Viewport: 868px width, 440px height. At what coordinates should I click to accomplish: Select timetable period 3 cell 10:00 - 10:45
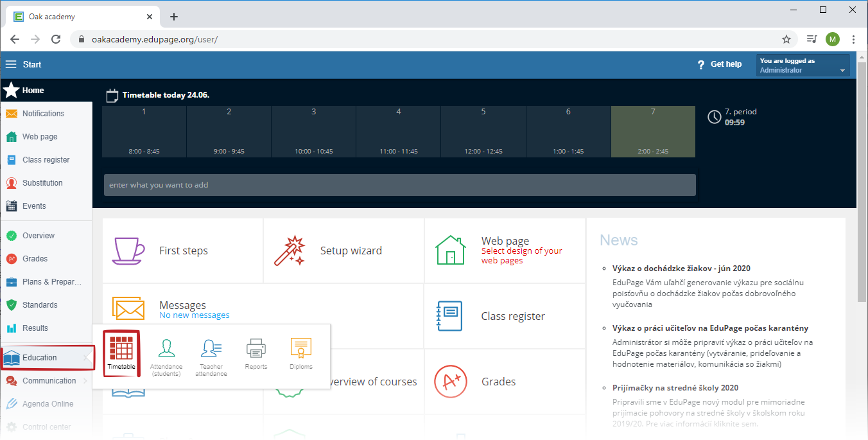pyautogui.click(x=314, y=132)
